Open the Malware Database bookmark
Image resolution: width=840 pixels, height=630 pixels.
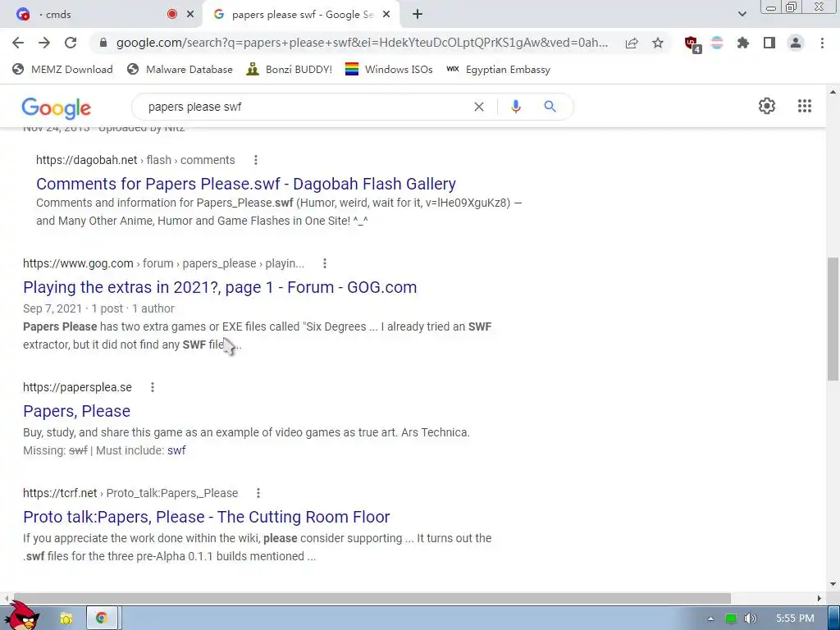coord(180,70)
